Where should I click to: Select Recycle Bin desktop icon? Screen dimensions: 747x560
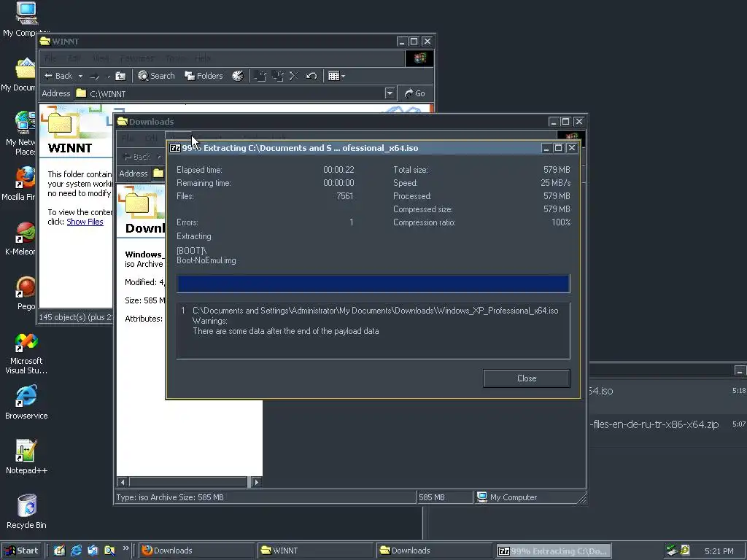pos(26,512)
